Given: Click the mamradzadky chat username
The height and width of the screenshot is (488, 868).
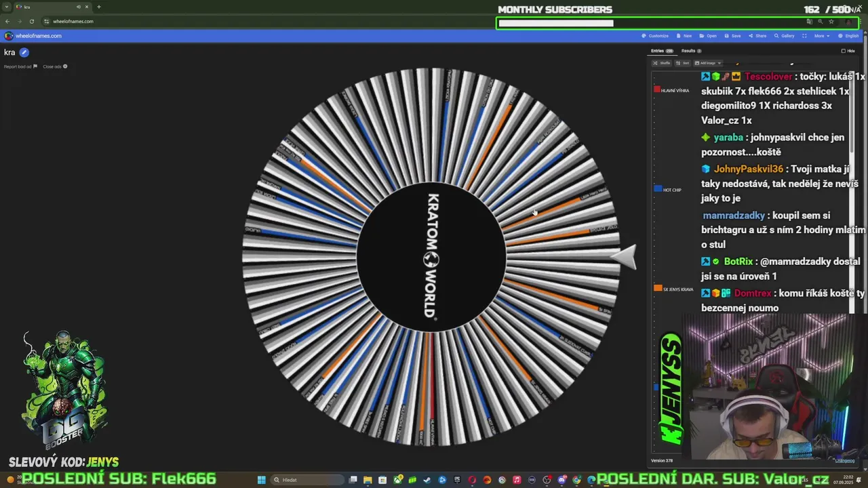Looking at the screenshot, I should [734, 216].
